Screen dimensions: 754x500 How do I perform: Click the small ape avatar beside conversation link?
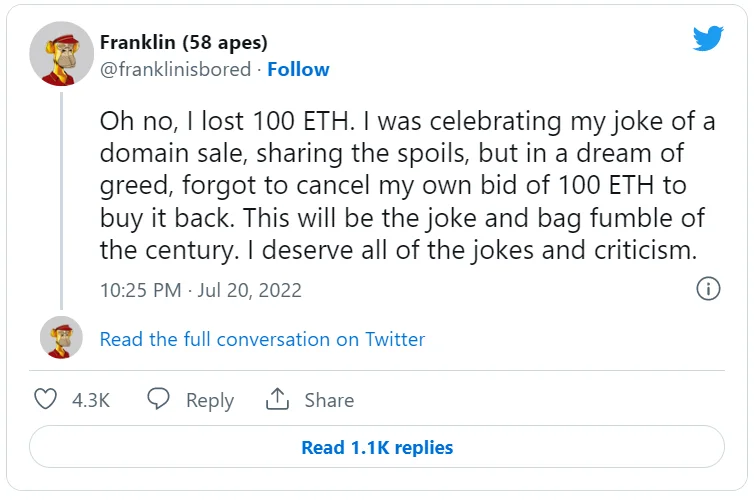[x=61, y=338]
